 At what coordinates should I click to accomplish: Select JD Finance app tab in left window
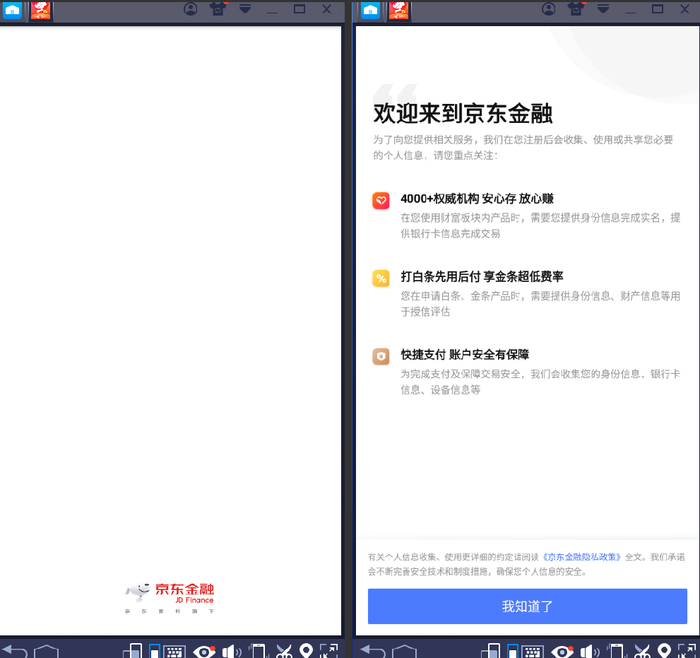(41, 10)
